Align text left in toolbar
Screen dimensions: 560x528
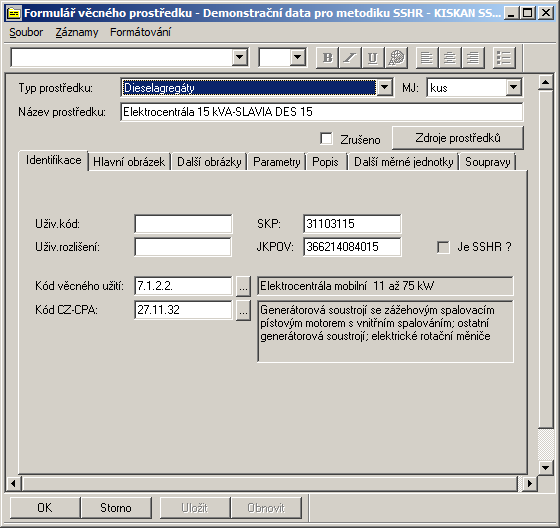[427, 58]
